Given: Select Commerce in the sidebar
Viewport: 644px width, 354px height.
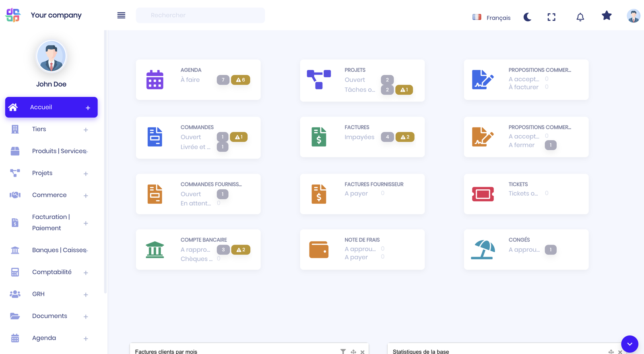Looking at the screenshot, I should tap(49, 195).
